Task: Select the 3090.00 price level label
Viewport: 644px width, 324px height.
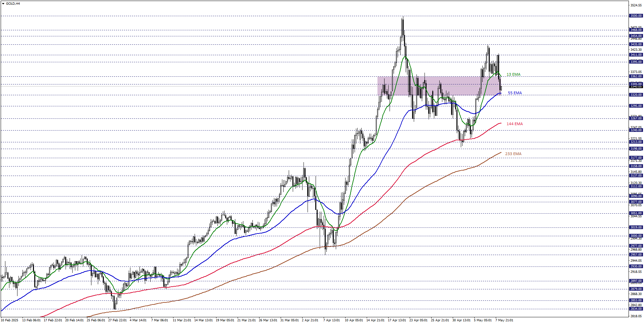Action: [636, 196]
